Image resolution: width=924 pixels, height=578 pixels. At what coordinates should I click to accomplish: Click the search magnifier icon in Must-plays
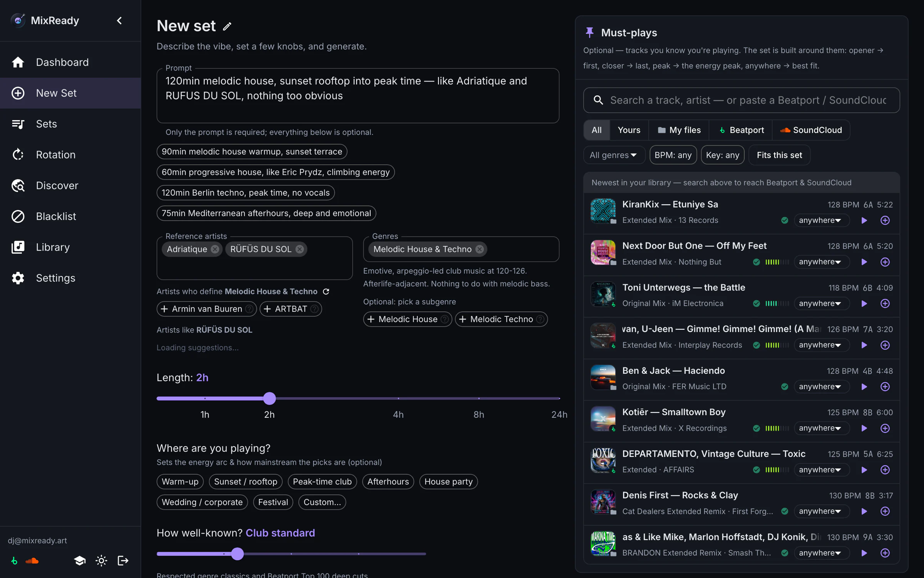[x=598, y=100]
